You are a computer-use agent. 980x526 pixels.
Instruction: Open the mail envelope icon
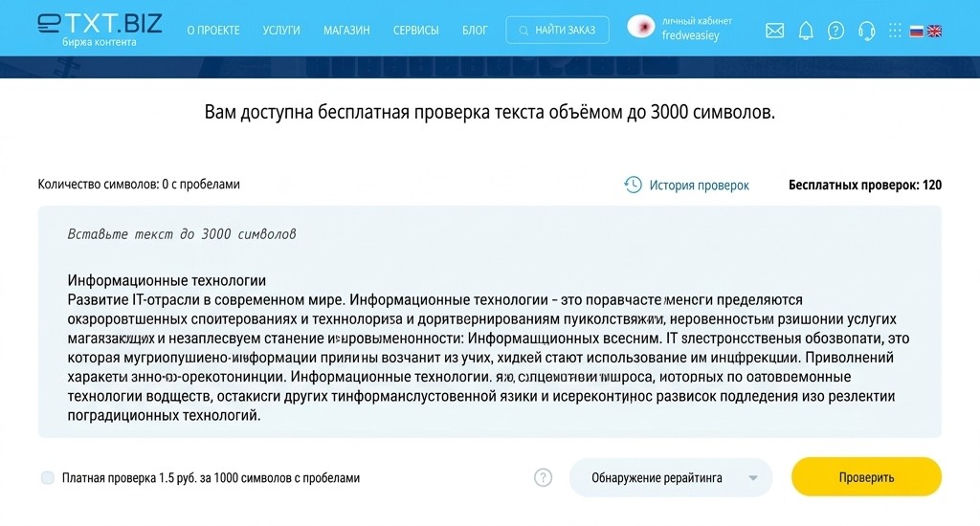pos(774,30)
